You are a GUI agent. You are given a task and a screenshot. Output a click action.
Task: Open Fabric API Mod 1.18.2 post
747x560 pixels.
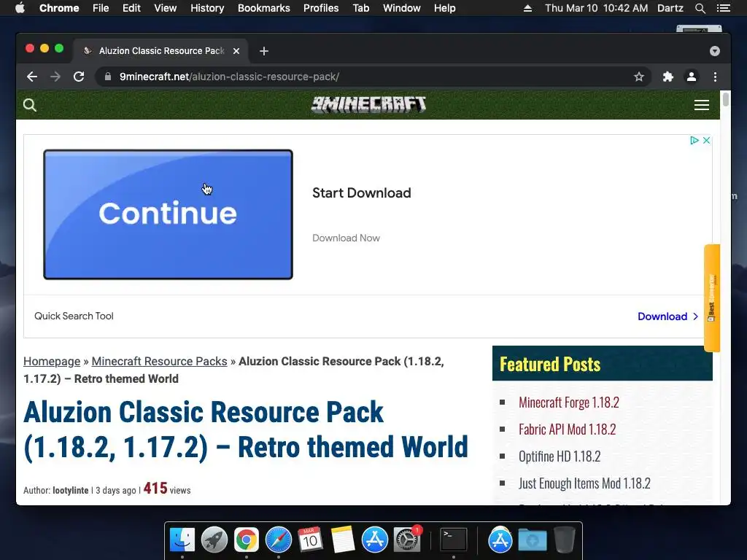tap(567, 429)
